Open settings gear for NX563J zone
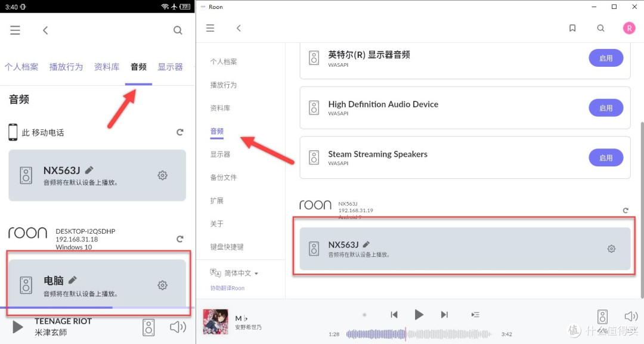The width and height of the screenshot is (644, 344). 611,249
